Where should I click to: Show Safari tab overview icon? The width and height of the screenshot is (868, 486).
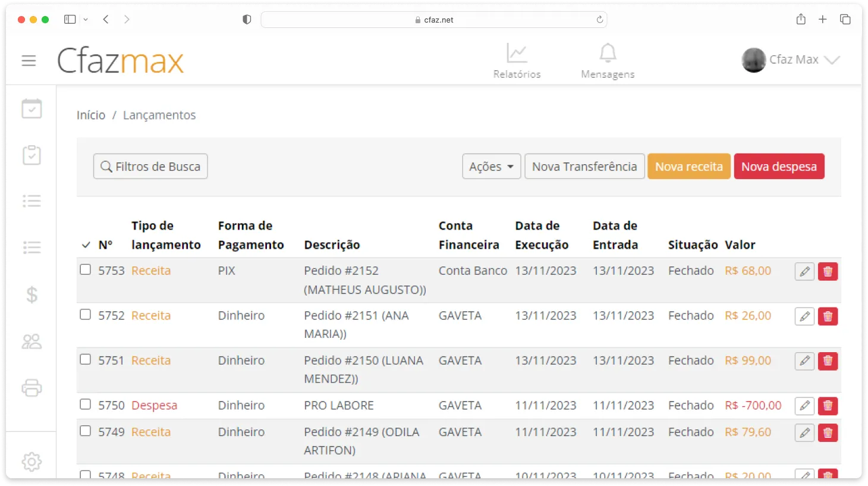[845, 20]
